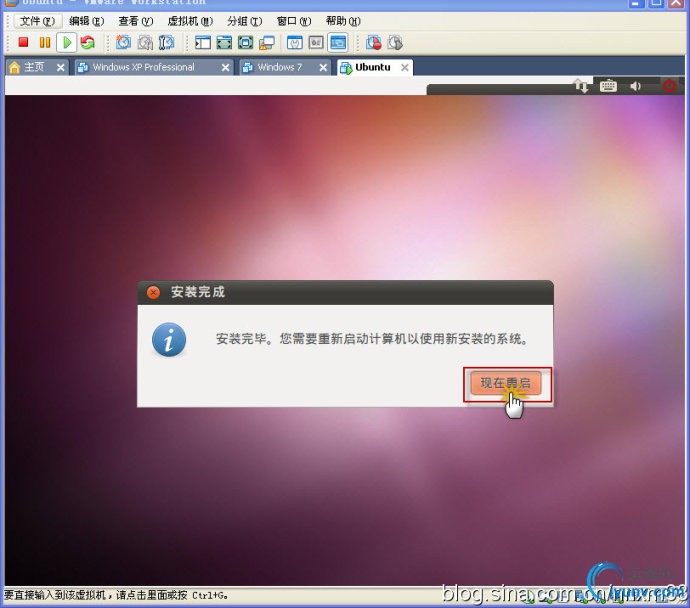The width and height of the screenshot is (690, 608).
Task: Open the 窗口(W) menu
Action: click(x=294, y=21)
